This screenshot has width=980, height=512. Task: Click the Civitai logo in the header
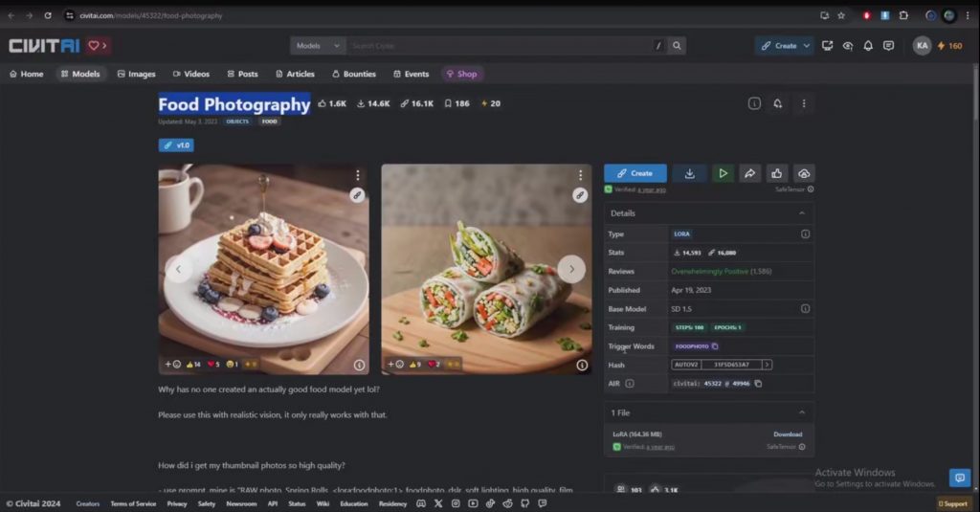(x=44, y=46)
